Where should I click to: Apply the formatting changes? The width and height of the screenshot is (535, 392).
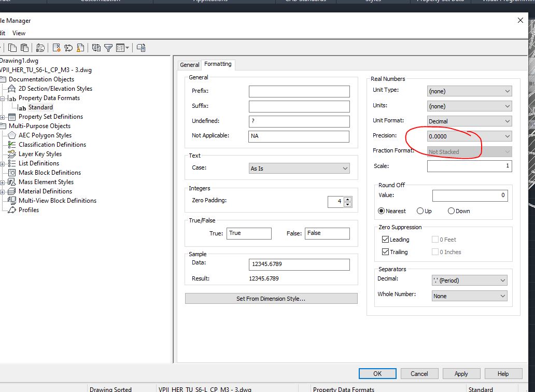(x=461, y=373)
